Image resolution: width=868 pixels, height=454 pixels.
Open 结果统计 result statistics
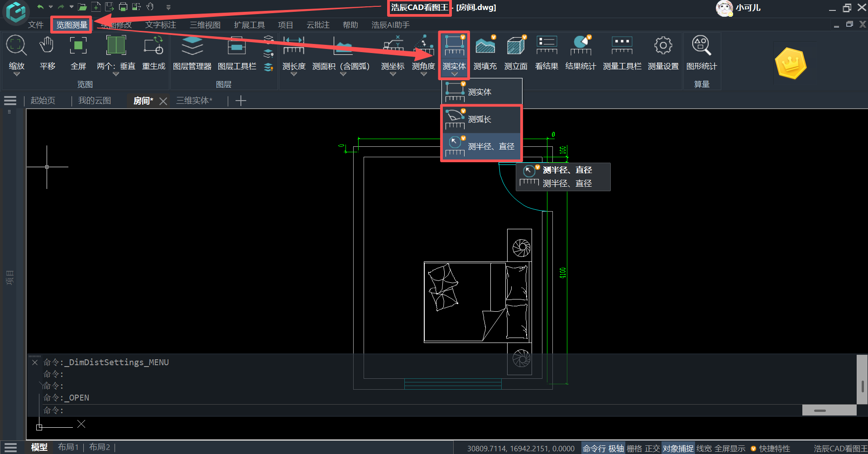[581, 52]
